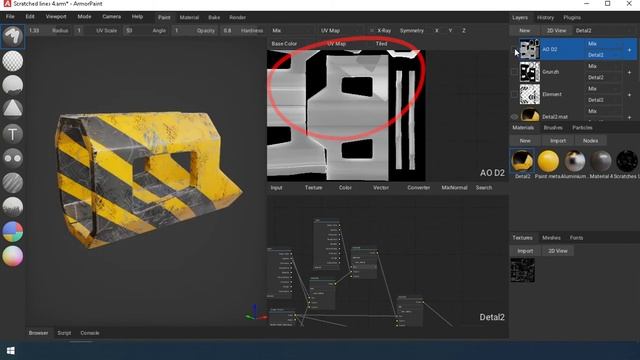Select the AO D2 layer thumbnail
The width and height of the screenshot is (640, 360).
(x=529, y=49)
